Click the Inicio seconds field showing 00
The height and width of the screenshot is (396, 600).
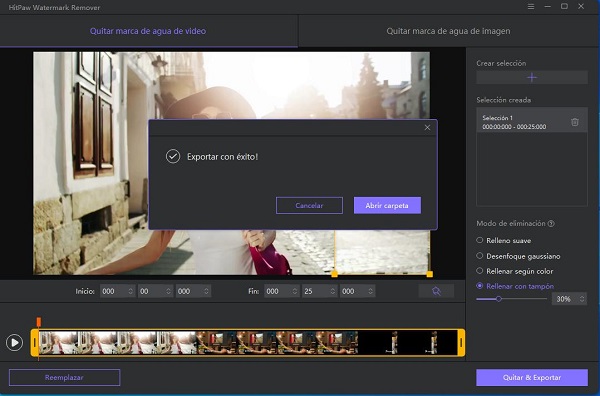click(x=155, y=291)
